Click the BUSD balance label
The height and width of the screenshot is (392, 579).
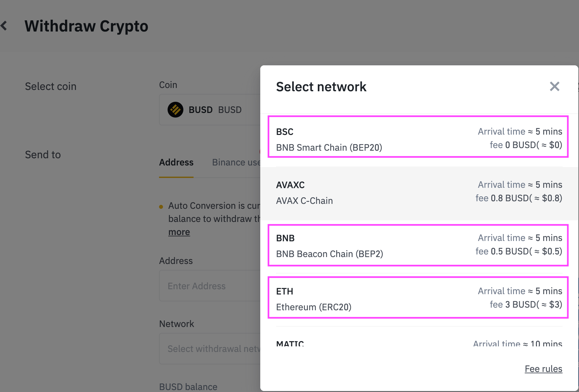(188, 387)
